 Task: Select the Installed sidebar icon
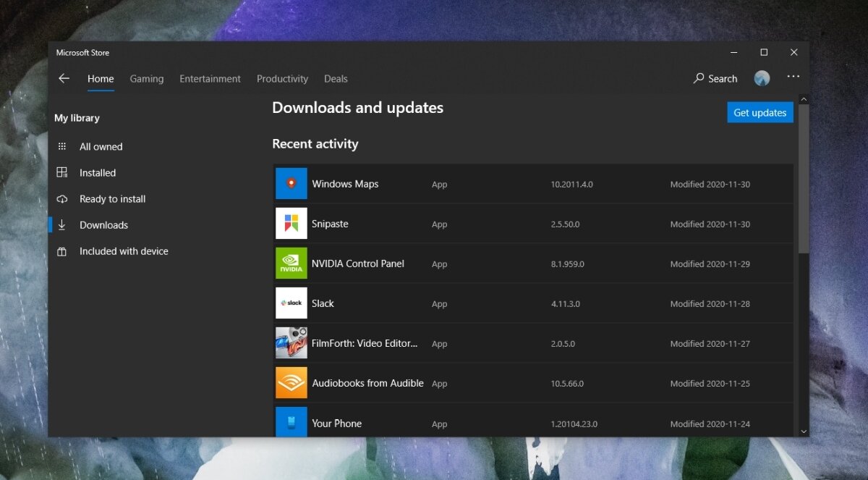click(x=62, y=172)
